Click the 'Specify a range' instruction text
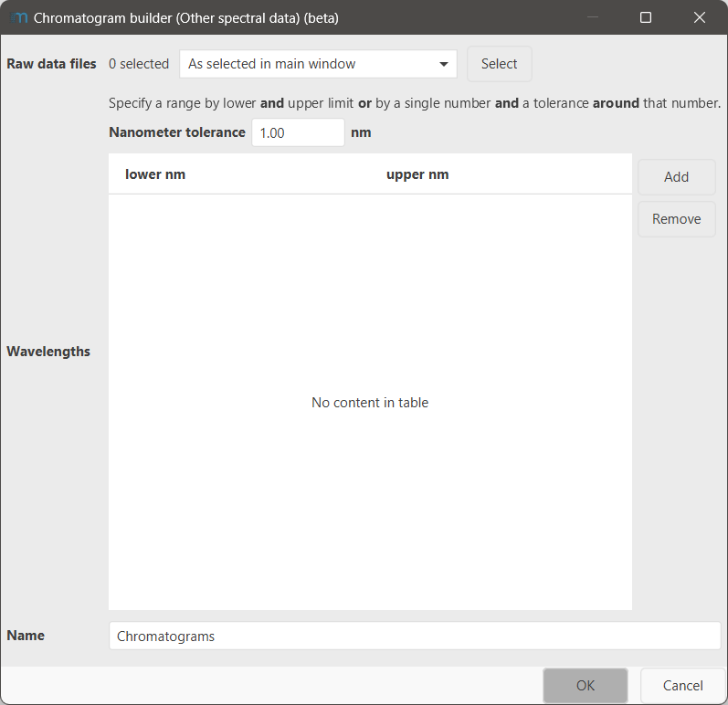728x705 pixels. pyautogui.click(x=415, y=103)
